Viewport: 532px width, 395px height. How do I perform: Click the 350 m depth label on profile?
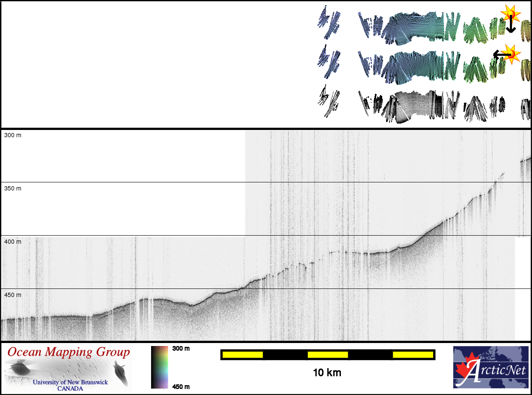[x=13, y=188]
